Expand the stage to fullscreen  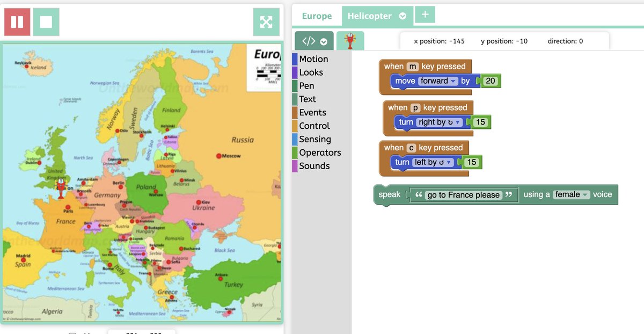coord(266,22)
